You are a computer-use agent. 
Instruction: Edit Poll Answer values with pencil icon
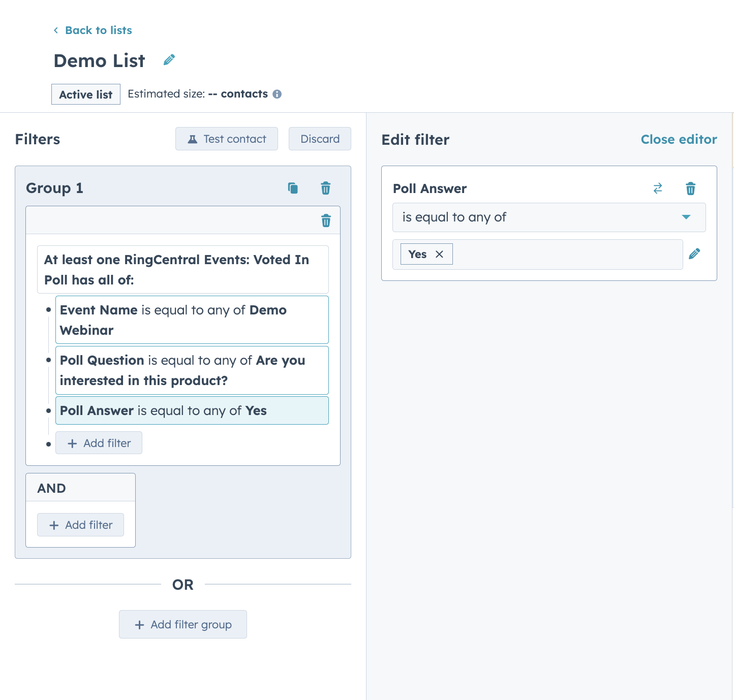pos(694,253)
